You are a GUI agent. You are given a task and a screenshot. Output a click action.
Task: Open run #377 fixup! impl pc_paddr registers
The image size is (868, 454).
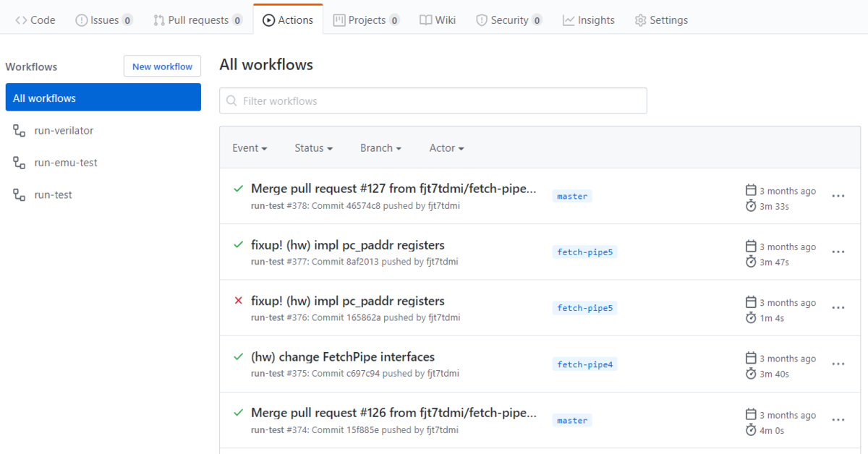(348, 245)
